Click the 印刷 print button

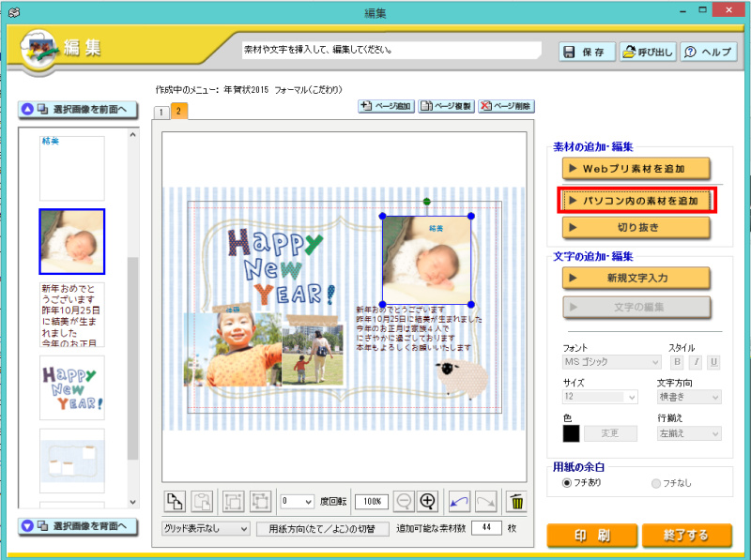tap(591, 535)
